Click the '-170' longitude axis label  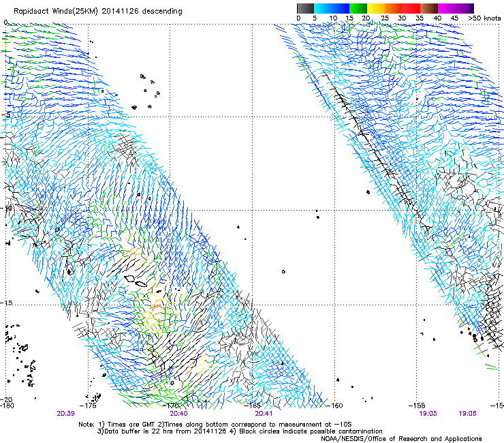(x=171, y=406)
